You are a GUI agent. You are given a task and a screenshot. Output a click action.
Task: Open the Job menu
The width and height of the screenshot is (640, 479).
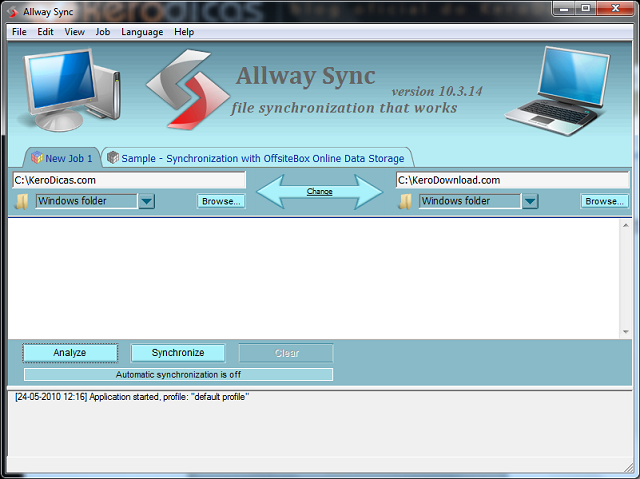103,32
